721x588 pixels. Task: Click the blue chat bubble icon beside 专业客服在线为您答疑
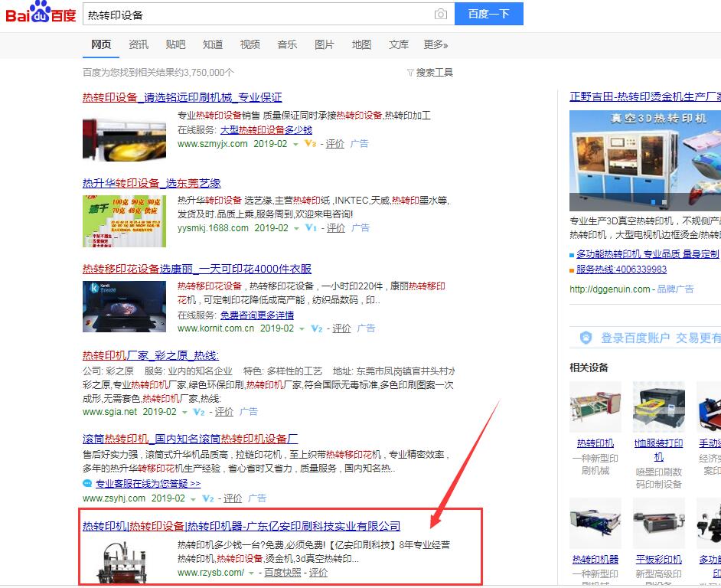click(86, 482)
